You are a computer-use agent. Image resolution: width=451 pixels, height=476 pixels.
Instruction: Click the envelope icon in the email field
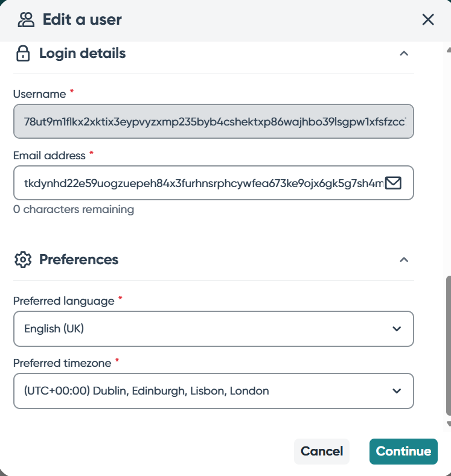pos(393,182)
